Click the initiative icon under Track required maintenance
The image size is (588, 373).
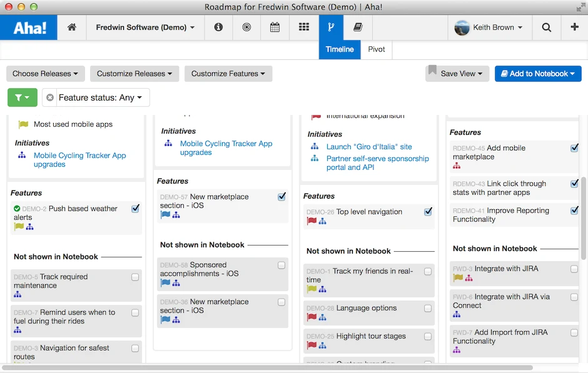pyautogui.click(x=18, y=294)
